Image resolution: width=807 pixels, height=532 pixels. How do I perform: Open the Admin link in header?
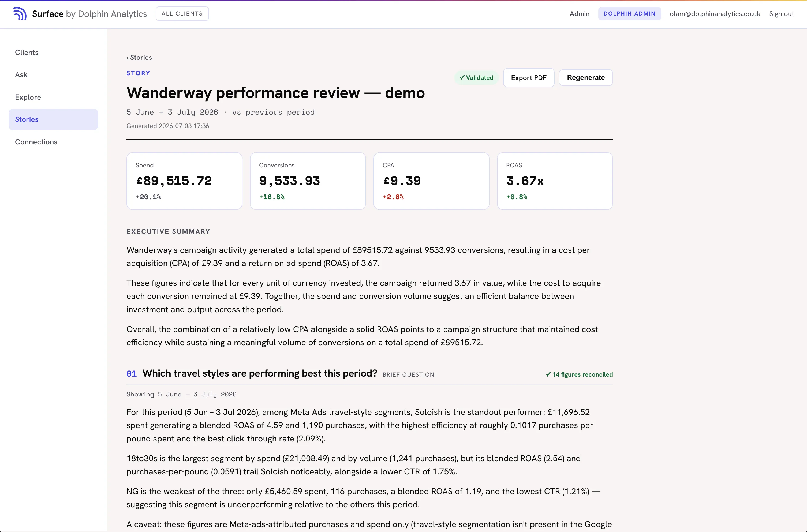pyautogui.click(x=579, y=14)
